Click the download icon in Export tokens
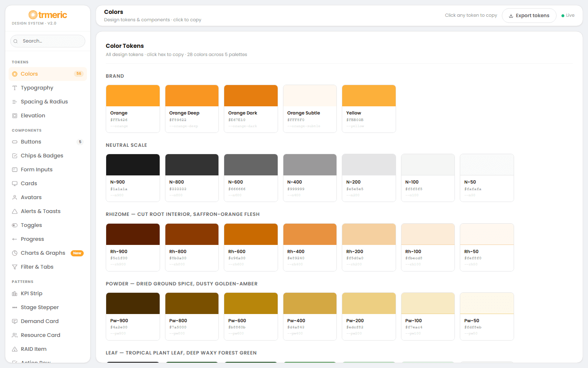This screenshot has width=588, height=368. pyautogui.click(x=511, y=16)
